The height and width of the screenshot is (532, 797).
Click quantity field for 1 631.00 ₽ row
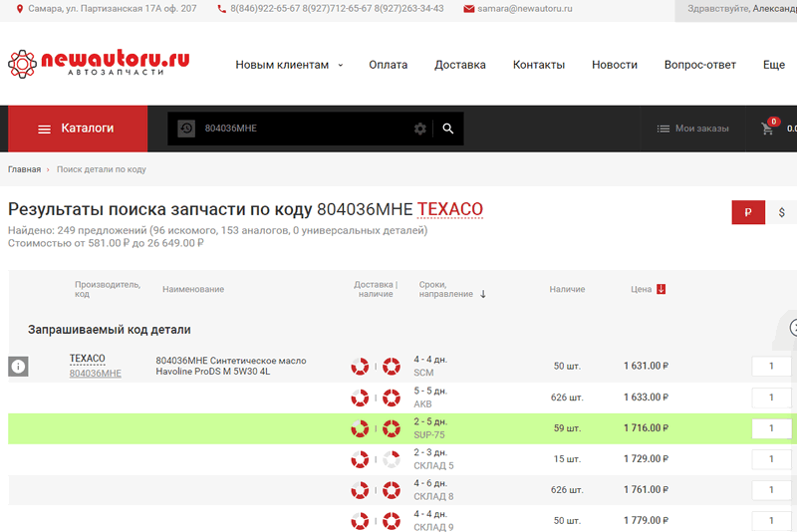771,366
